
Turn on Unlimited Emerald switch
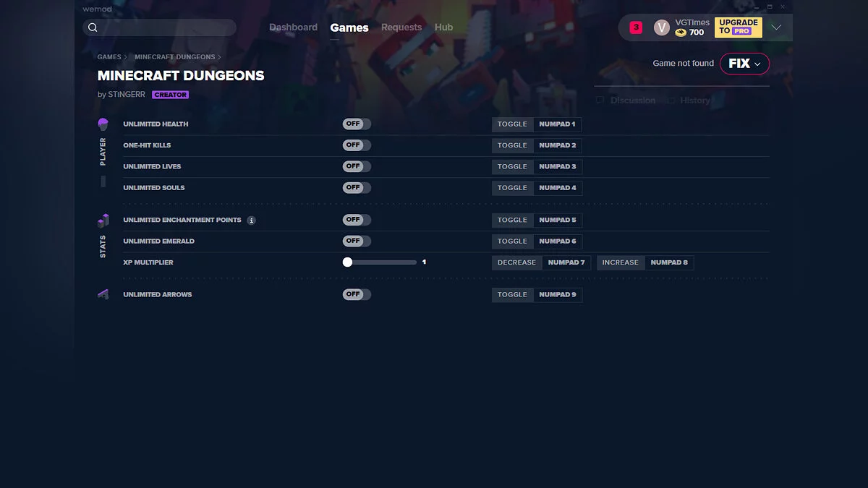(357, 241)
